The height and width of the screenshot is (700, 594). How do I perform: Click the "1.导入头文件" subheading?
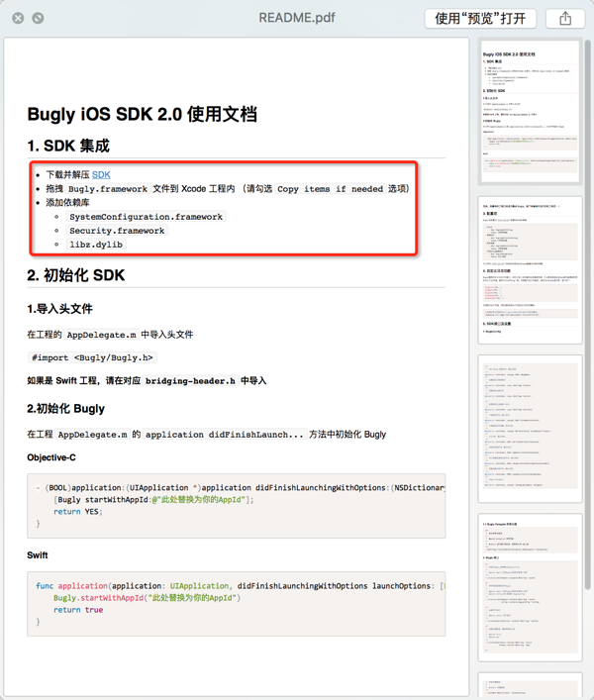tap(59, 309)
